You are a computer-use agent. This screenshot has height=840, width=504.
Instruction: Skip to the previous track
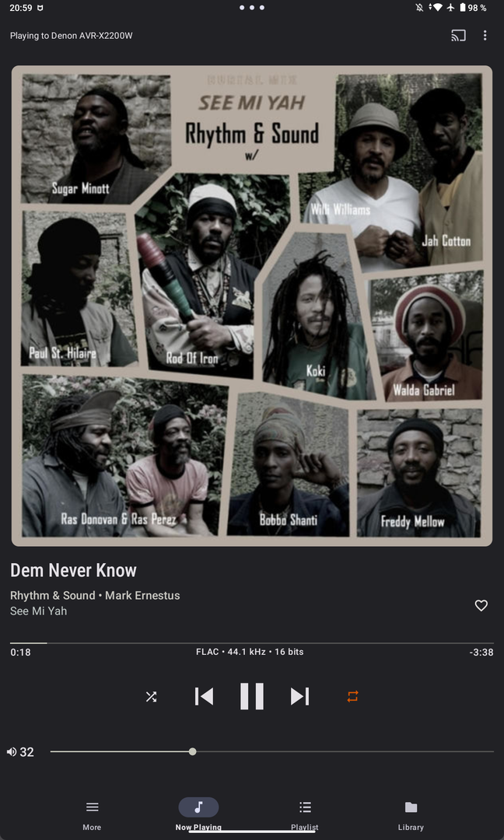tap(204, 696)
